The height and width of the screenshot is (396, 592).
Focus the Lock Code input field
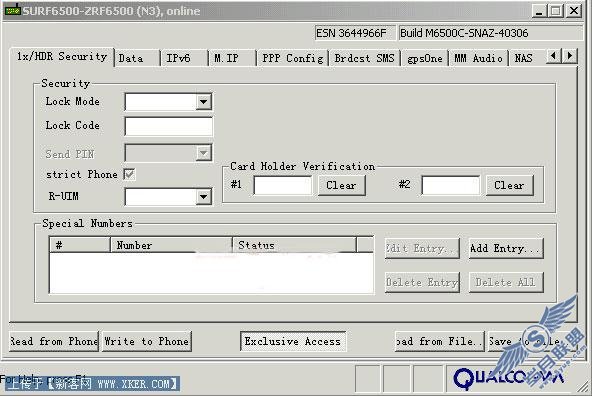pyautogui.click(x=168, y=126)
